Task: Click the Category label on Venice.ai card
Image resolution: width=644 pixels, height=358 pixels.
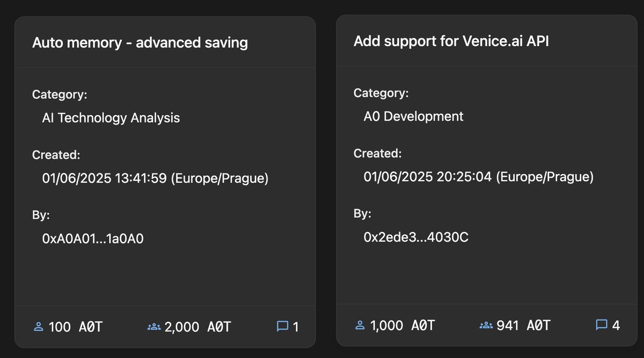Action: pos(381,93)
